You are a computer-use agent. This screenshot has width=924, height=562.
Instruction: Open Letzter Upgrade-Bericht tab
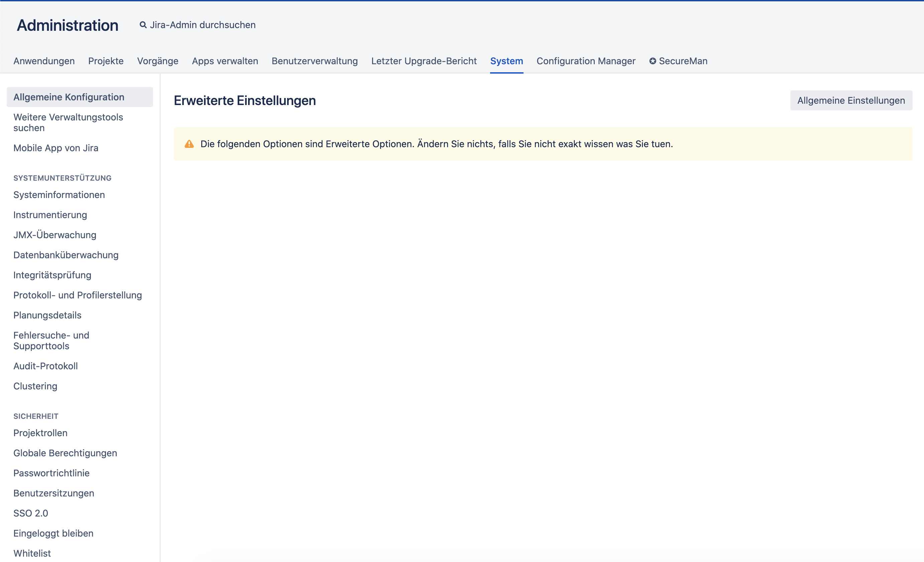tap(424, 61)
